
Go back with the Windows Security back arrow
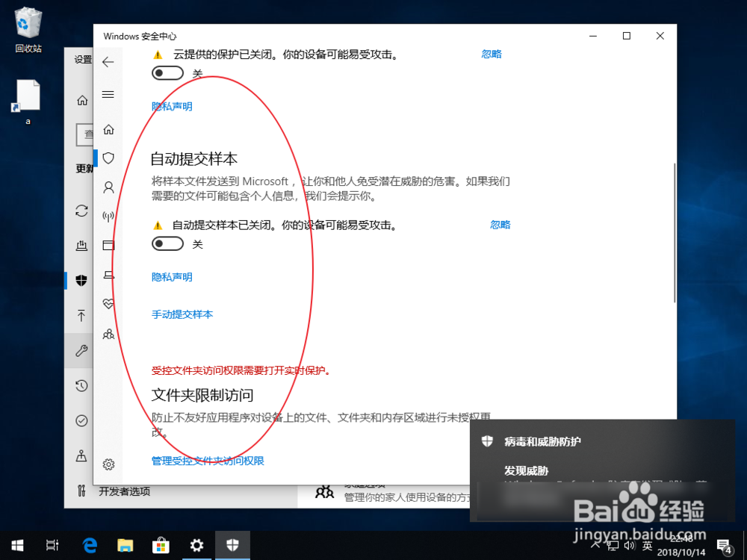click(108, 62)
